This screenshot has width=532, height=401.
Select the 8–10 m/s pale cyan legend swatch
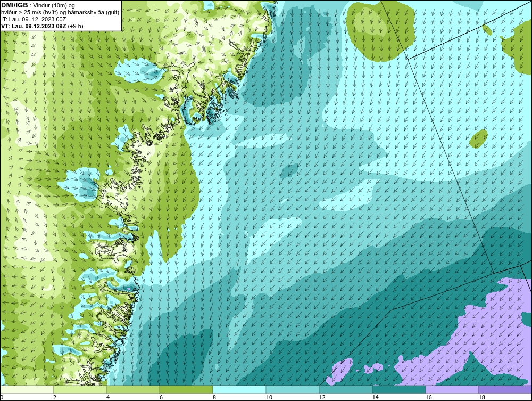239,389
